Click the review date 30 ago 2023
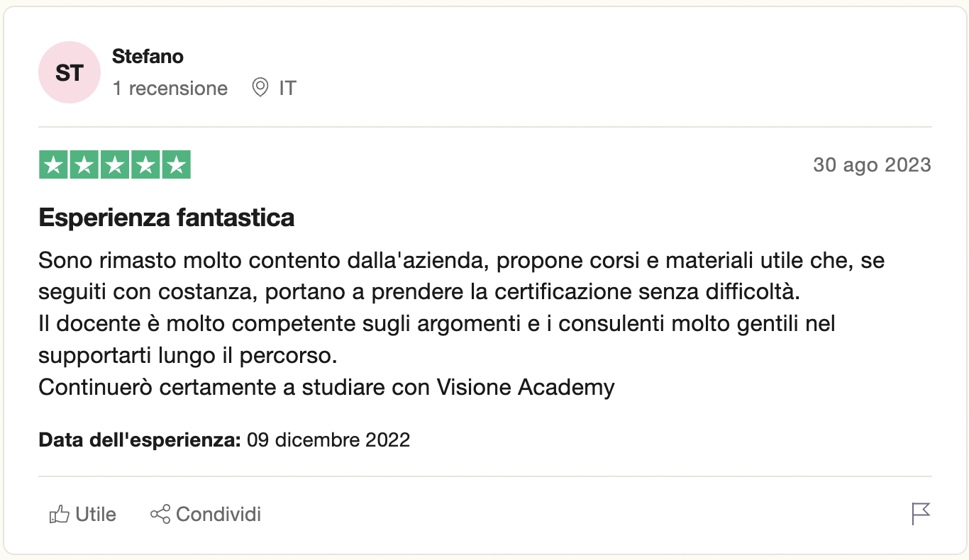 click(872, 165)
